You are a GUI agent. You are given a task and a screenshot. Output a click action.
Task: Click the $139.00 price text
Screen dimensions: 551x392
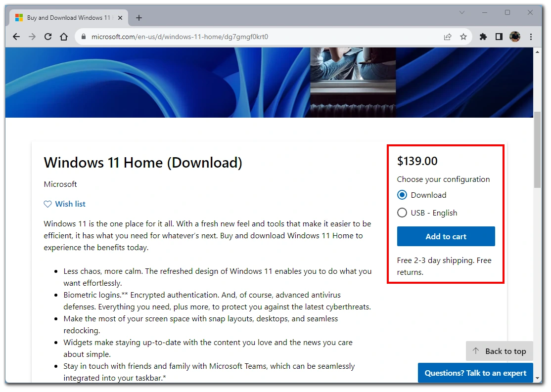point(417,161)
